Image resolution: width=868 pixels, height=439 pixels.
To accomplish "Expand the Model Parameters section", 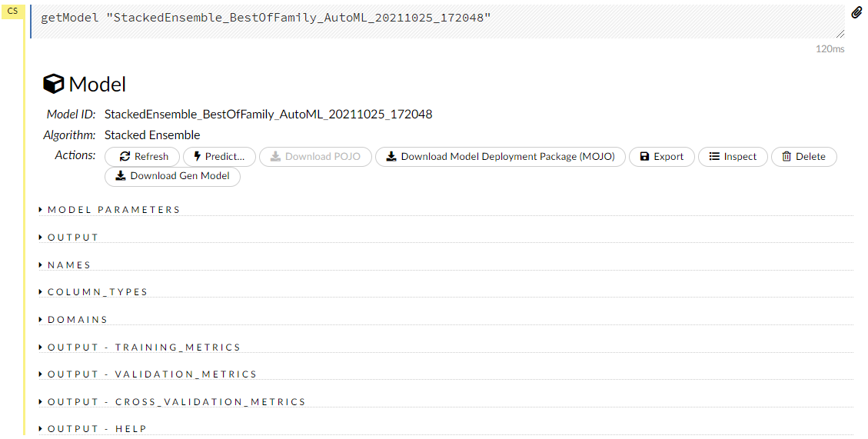I will (x=113, y=210).
